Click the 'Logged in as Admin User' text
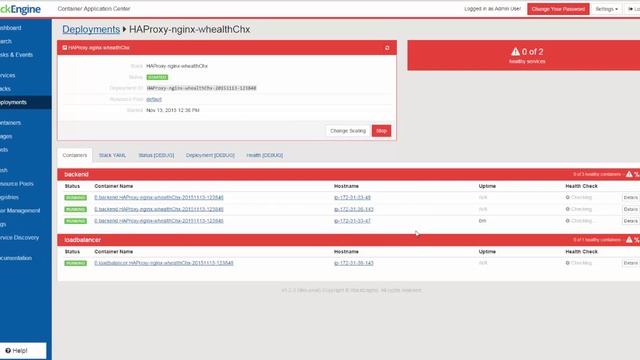 [492, 9]
